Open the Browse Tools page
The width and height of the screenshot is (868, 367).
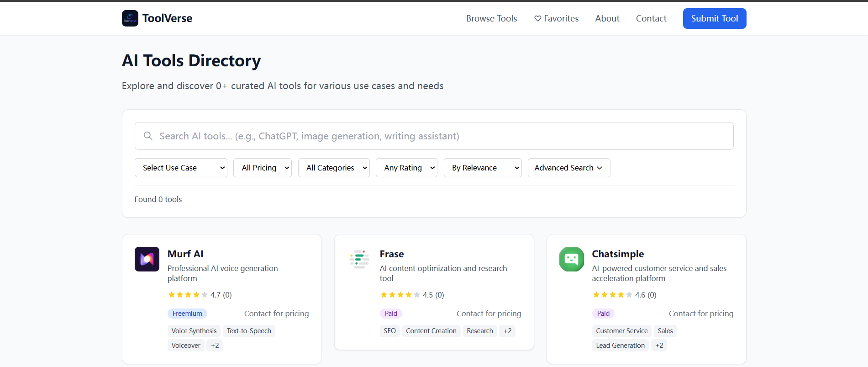click(491, 18)
